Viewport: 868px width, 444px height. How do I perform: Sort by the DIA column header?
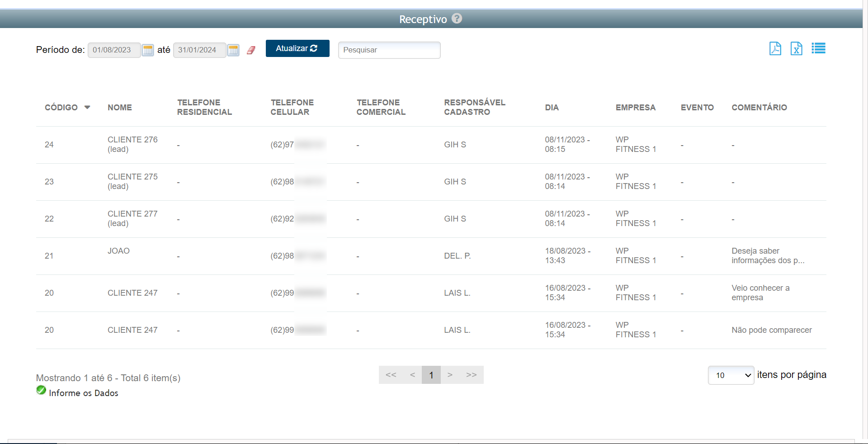click(552, 108)
